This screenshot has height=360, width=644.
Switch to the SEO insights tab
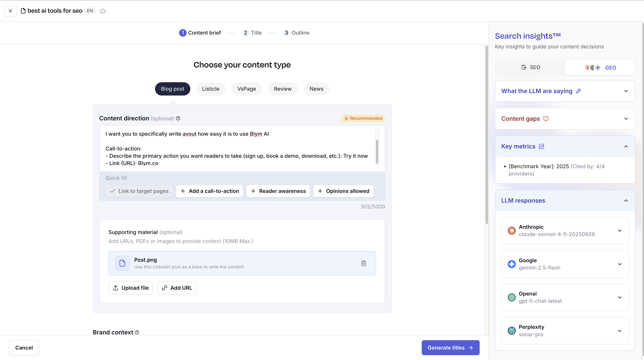530,67
